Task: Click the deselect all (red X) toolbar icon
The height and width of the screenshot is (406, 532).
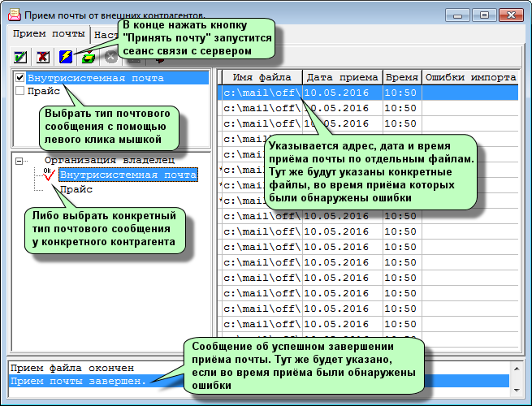Action: (x=42, y=58)
